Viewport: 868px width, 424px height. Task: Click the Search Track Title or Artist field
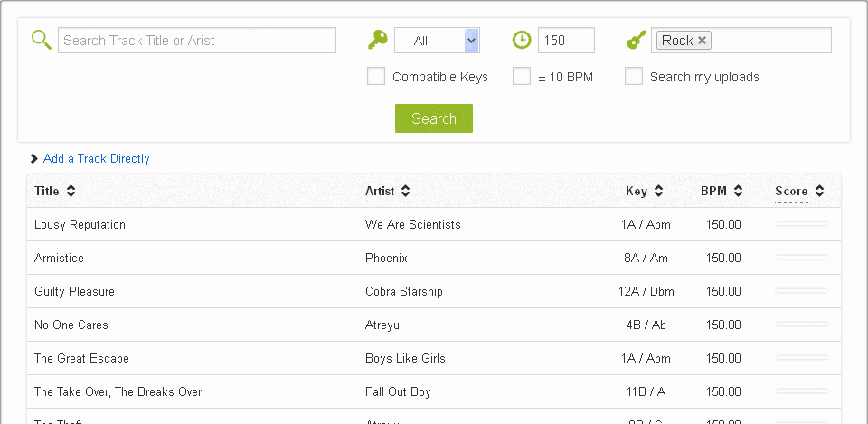click(x=197, y=41)
